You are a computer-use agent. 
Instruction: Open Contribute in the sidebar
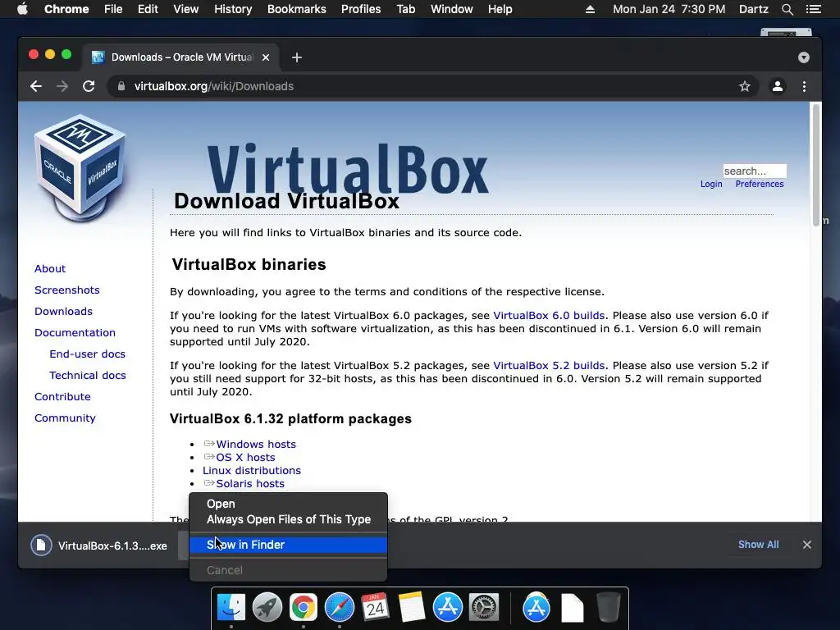62,396
